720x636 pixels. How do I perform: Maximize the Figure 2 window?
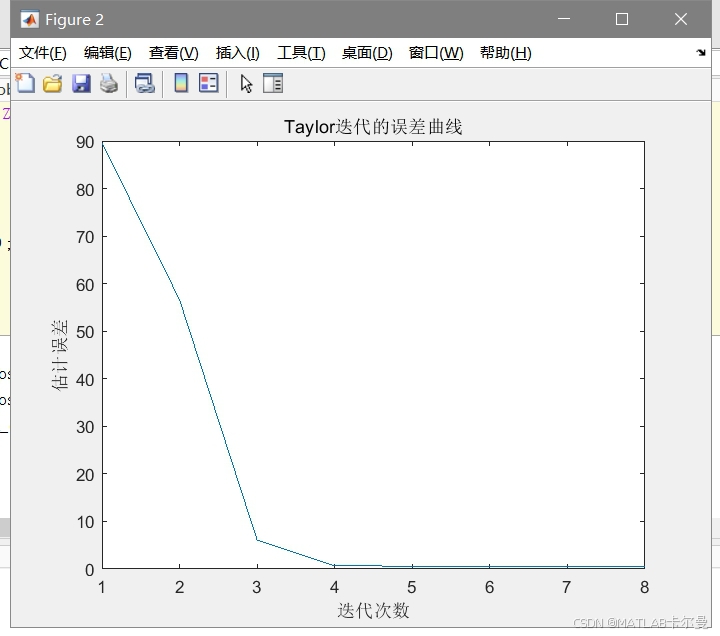[x=622, y=19]
